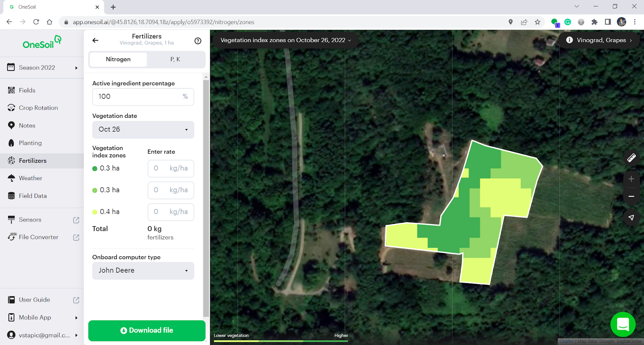Image resolution: width=644 pixels, height=345 pixels.
Task: Click Download file button
Action: [x=147, y=331]
